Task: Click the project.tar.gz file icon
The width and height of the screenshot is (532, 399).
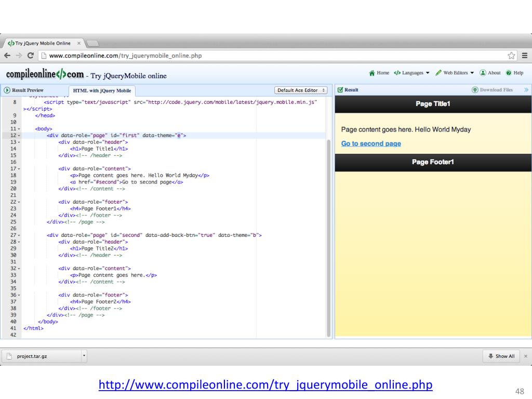Action: pyautogui.click(x=9, y=356)
